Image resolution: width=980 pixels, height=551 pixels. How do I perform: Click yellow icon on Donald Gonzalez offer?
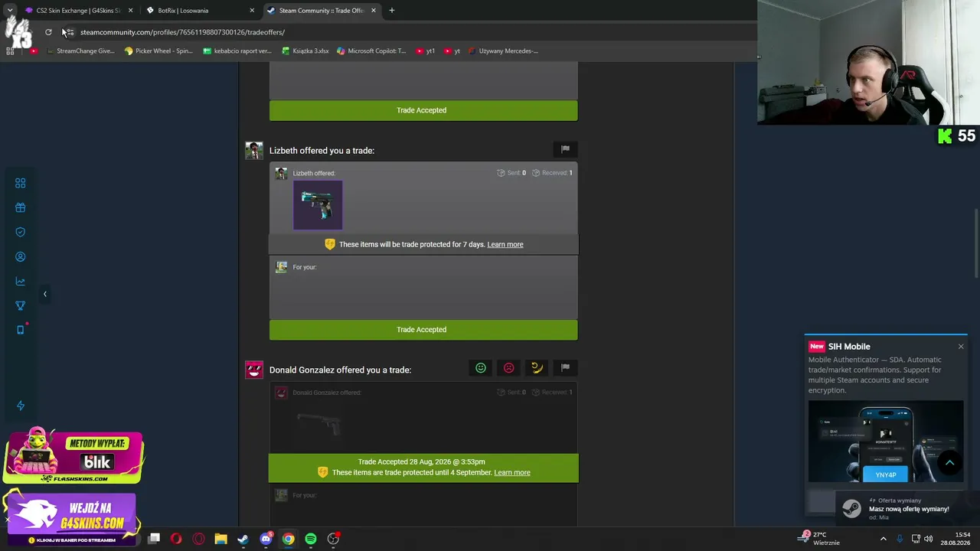pyautogui.click(x=537, y=367)
